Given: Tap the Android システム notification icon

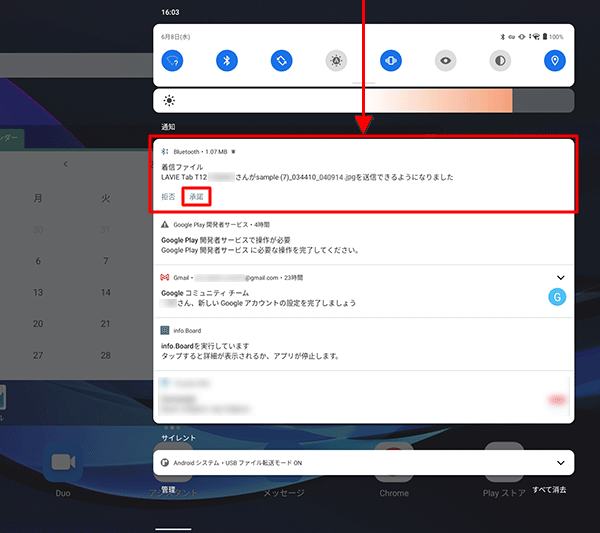Looking at the screenshot, I should tap(165, 463).
